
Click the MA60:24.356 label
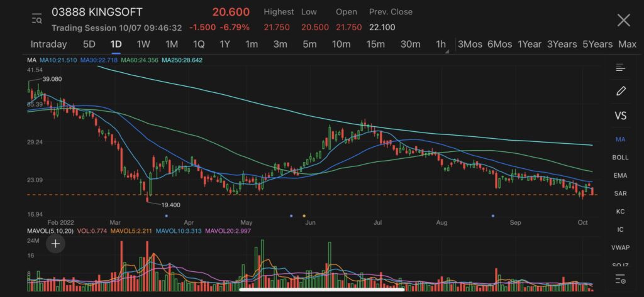point(140,60)
